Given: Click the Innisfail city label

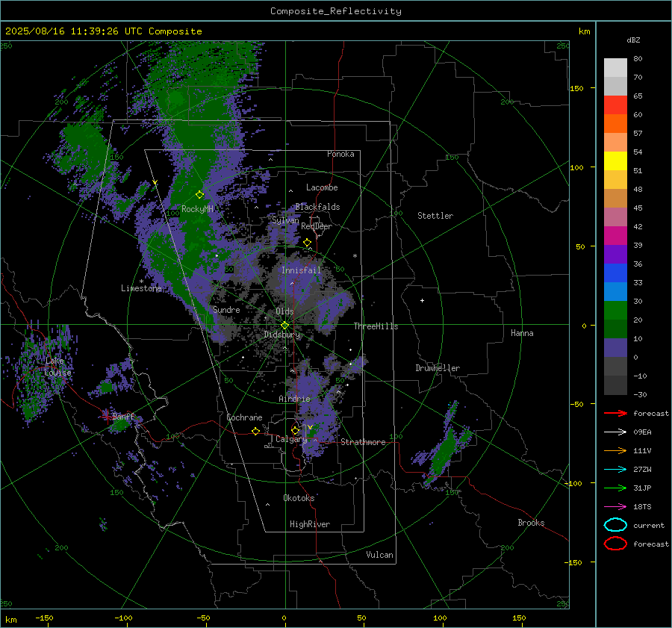Looking at the screenshot, I should 301,270.
